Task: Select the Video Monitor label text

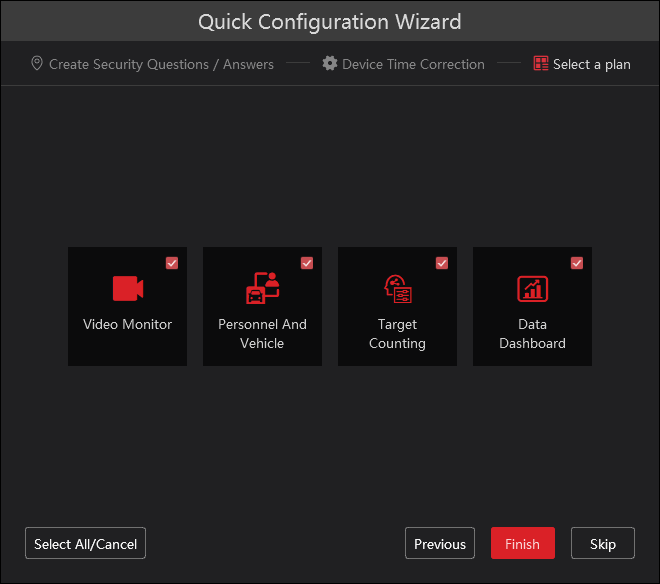Action: pos(128,324)
